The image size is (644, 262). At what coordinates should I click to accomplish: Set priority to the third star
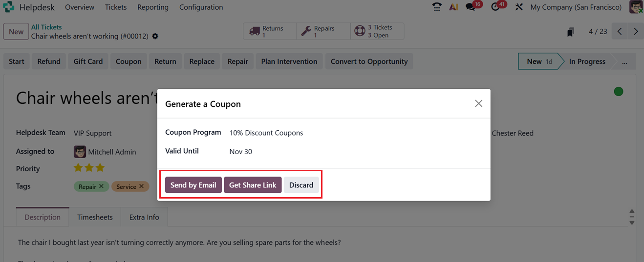click(100, 168)
